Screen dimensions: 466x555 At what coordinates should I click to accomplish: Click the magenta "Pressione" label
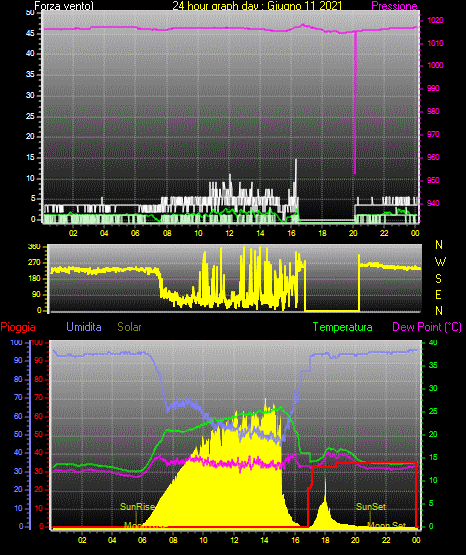click(x=395, y=6)
